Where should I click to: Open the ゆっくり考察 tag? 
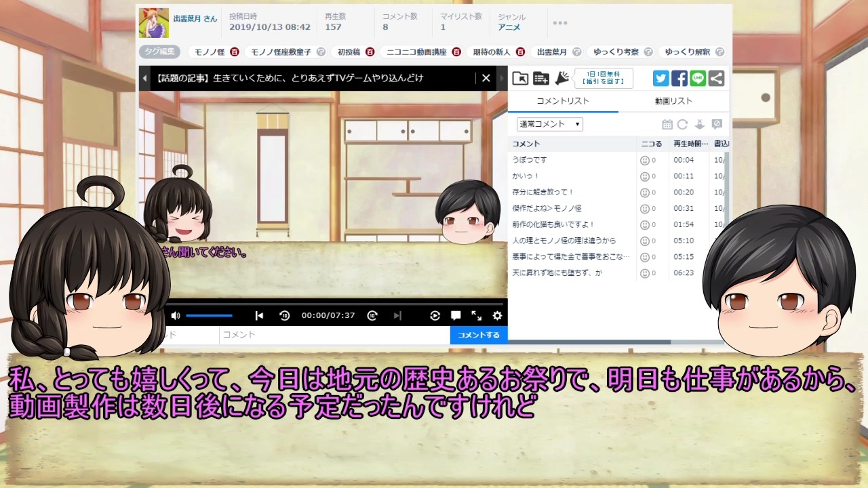(x=616, y=52)
